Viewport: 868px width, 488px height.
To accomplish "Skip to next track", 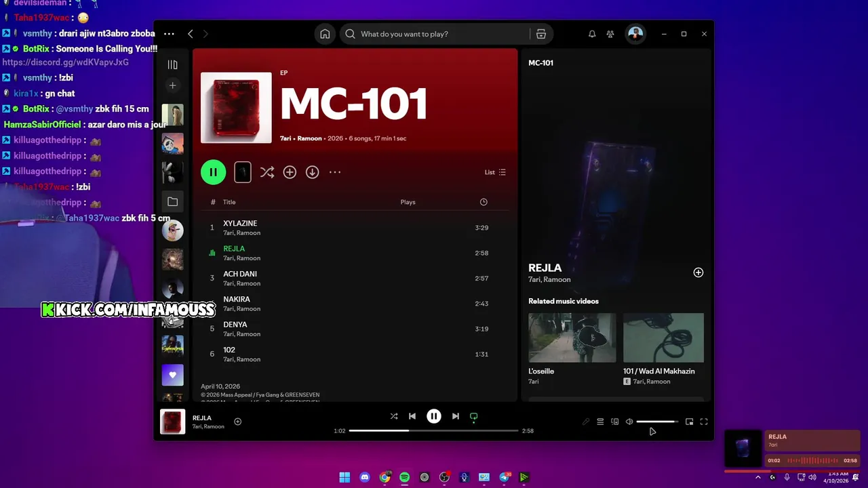I will coord(456,416).
